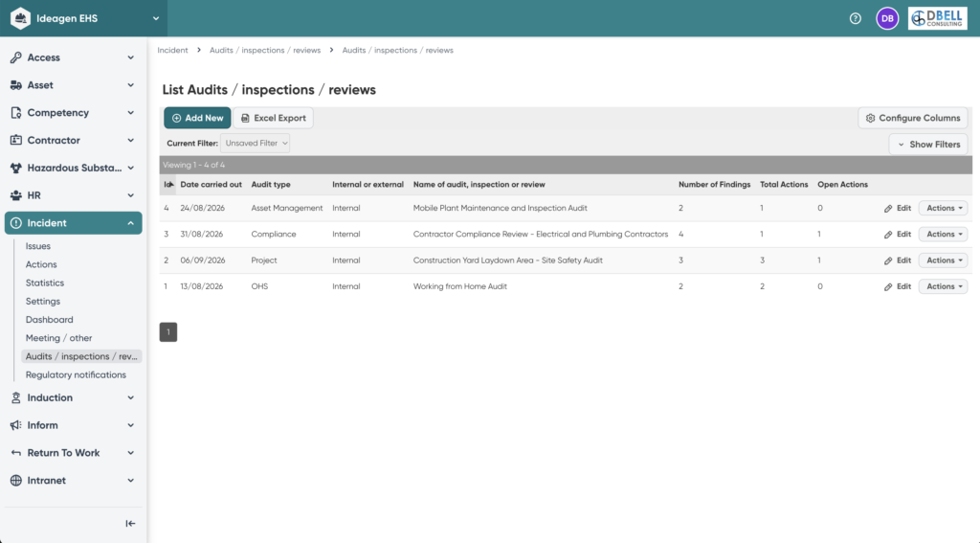Open the Current Filter Unsaved Filter dropdown

click(255, 144)
